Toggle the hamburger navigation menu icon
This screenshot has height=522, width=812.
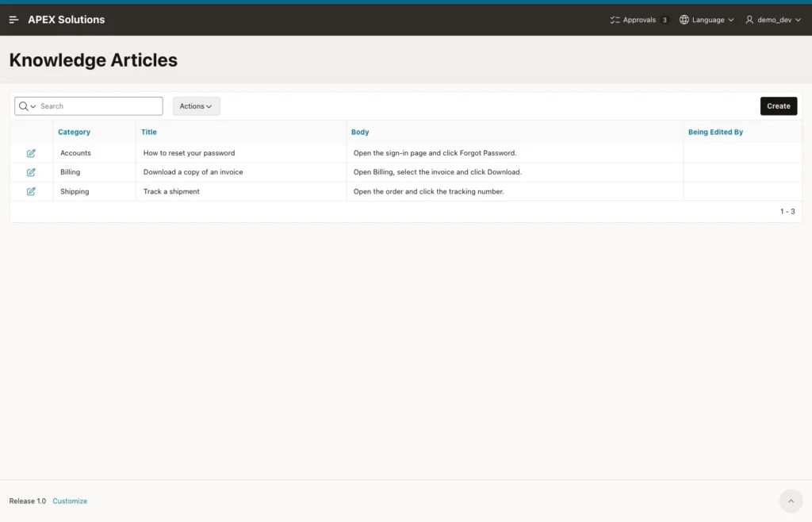pos(14,20)
